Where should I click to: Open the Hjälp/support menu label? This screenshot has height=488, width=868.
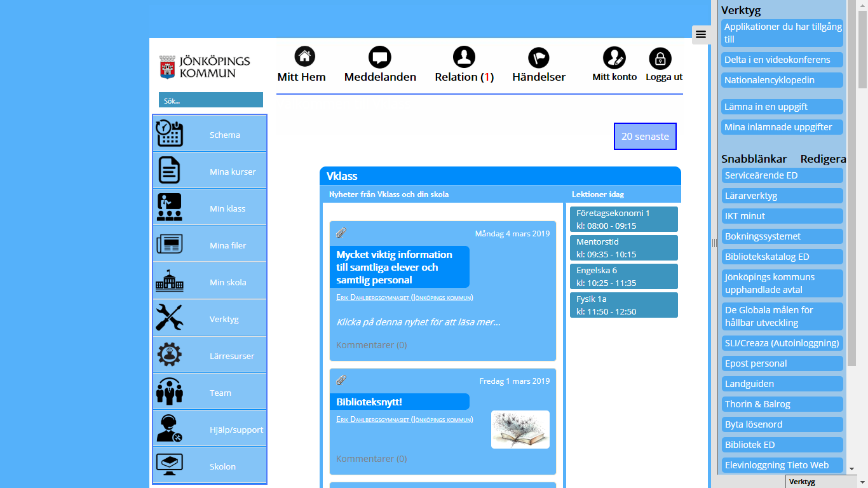pos(236,430)
